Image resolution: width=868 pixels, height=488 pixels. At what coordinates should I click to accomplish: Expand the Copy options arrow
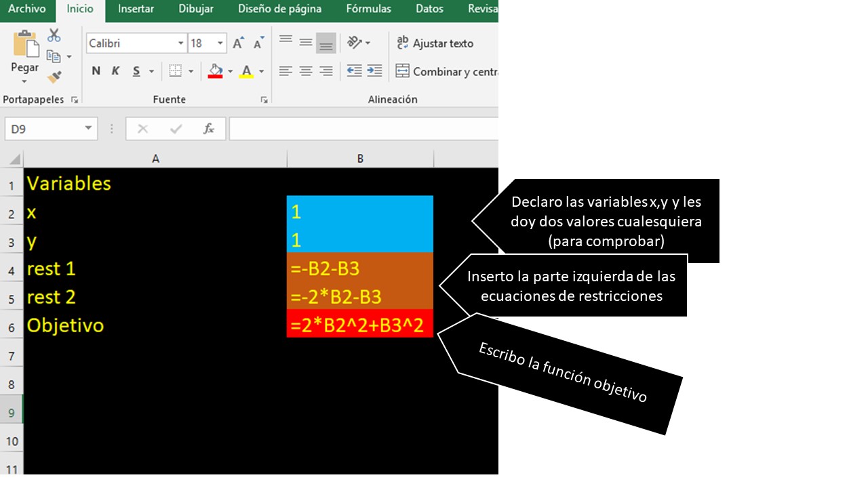[69, 57]
